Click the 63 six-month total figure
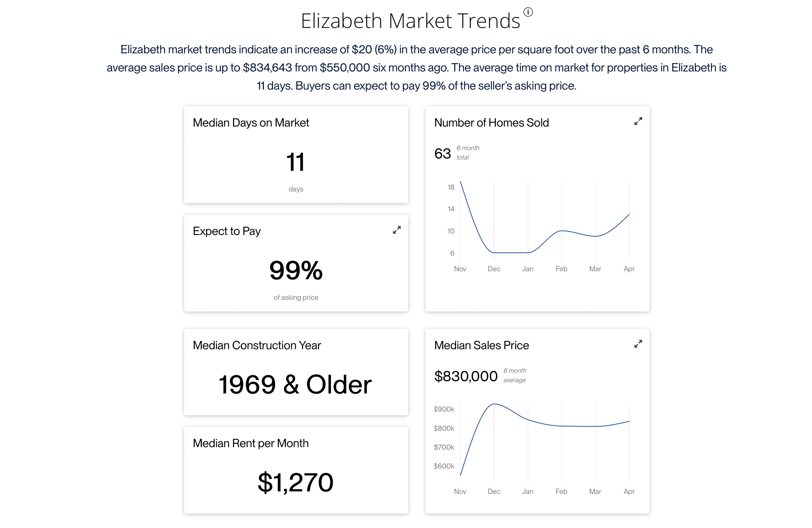The width and height of the screenshot is (812, 528). pos(443,154)
